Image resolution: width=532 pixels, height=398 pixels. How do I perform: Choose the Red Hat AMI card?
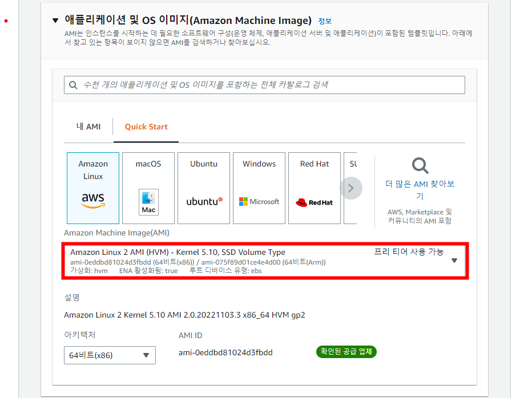(315, 188)
